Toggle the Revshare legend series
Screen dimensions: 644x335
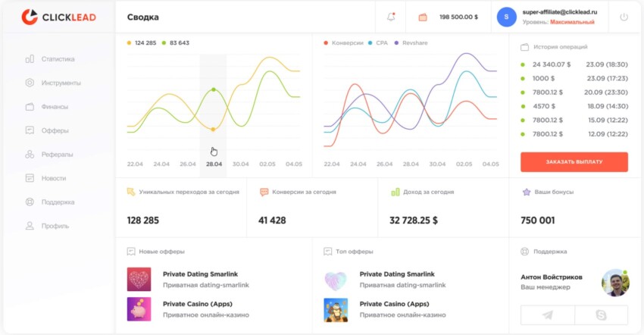(411, 42)
